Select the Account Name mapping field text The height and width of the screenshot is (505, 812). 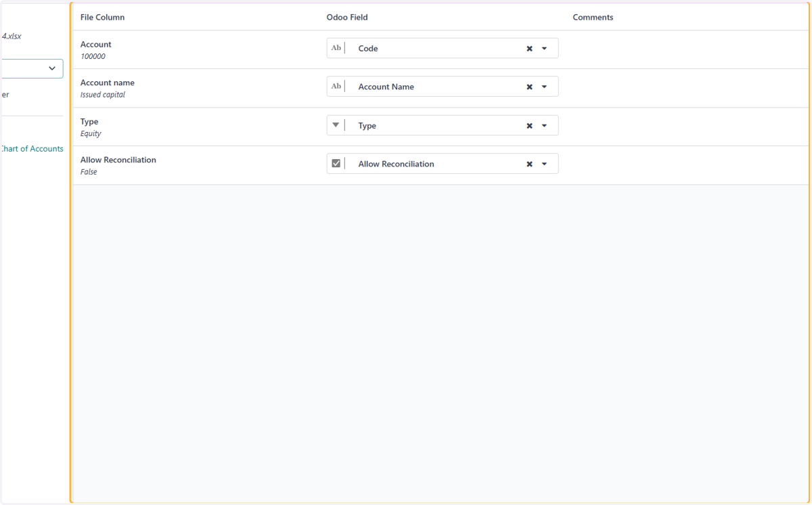point(386,87)
